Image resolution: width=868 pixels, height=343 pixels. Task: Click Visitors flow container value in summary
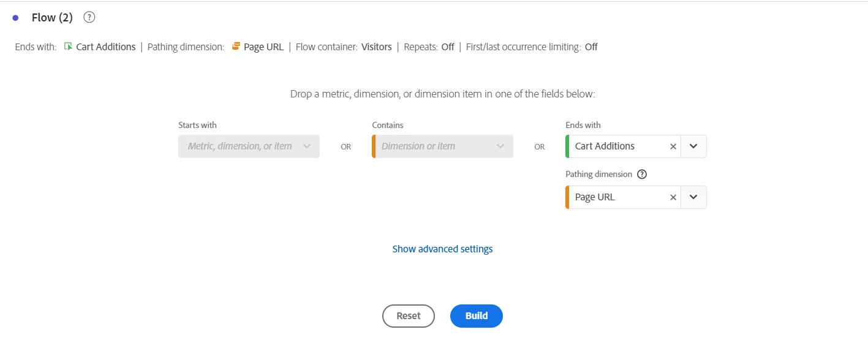click(x=376, y=47)
